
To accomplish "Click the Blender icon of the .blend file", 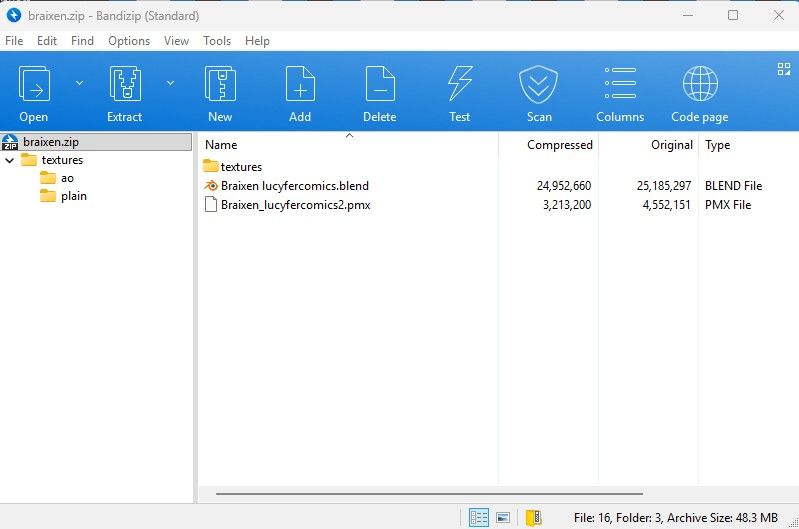I will 211,186.
